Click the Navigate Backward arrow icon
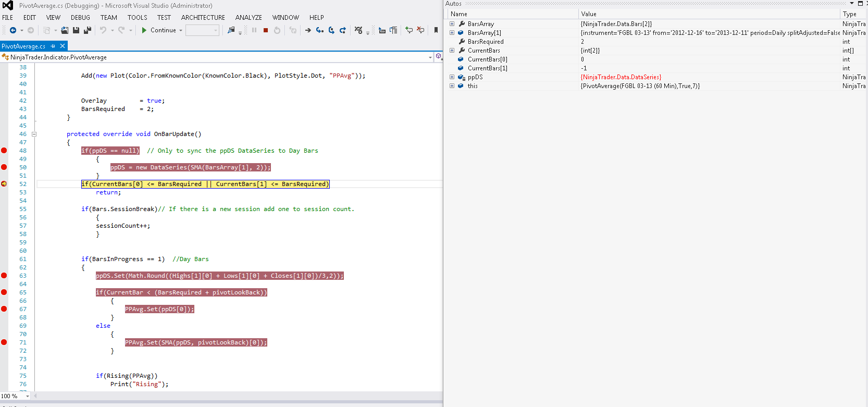Screen dimensions: 868x407 [13, 30]
